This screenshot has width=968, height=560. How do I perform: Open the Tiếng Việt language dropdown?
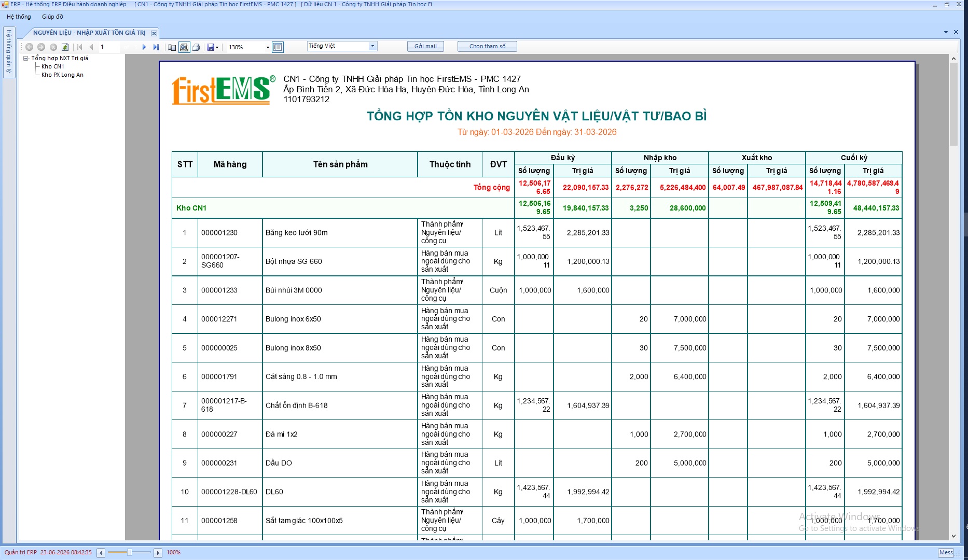click(x=372, y=46)
